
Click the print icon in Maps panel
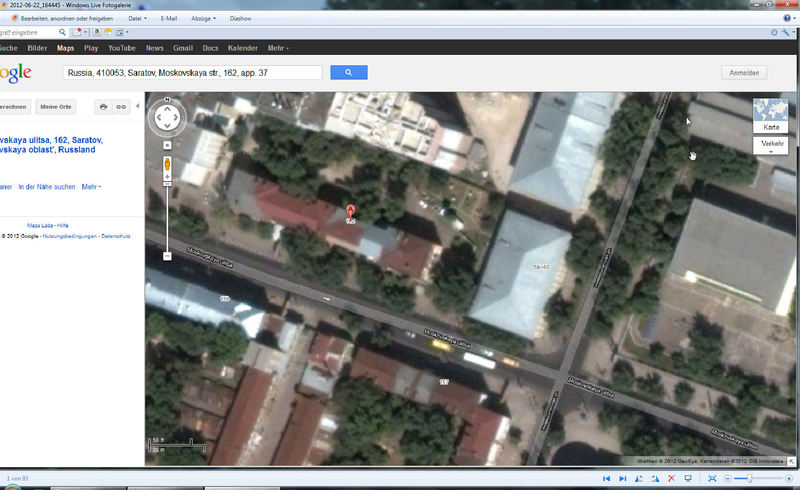pos(103,106)
